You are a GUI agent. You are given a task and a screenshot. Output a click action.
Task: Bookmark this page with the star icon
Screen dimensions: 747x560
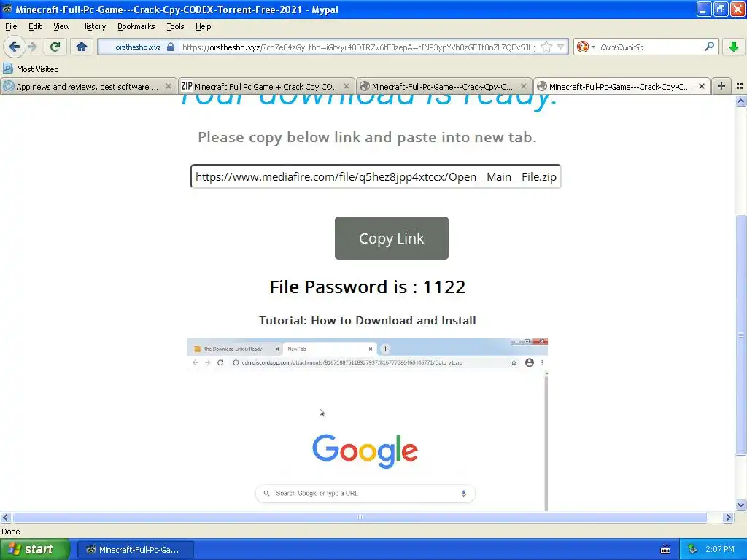[547, 47]
